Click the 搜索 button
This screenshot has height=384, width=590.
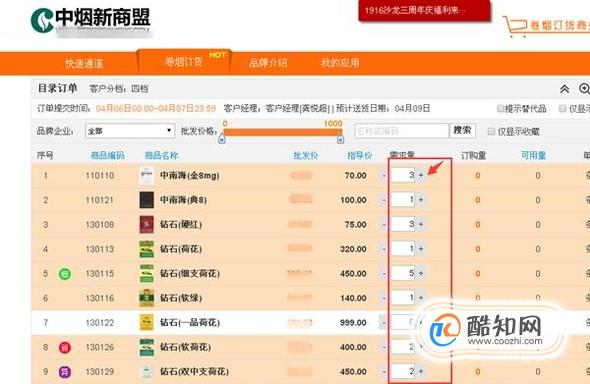(x=462, y=131)
